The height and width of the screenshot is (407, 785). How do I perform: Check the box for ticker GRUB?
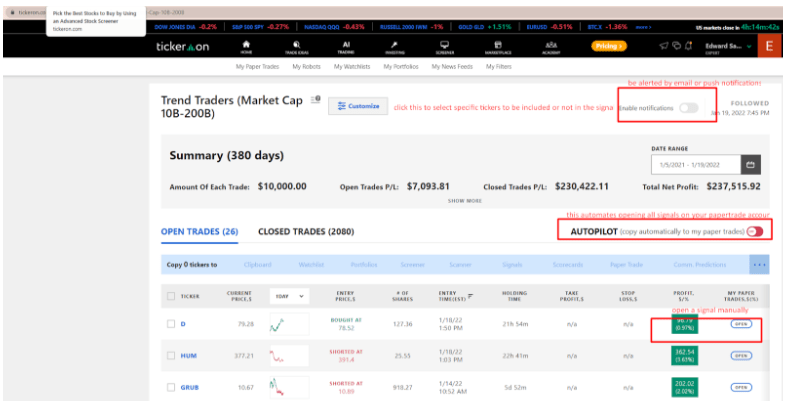point(171,387)
